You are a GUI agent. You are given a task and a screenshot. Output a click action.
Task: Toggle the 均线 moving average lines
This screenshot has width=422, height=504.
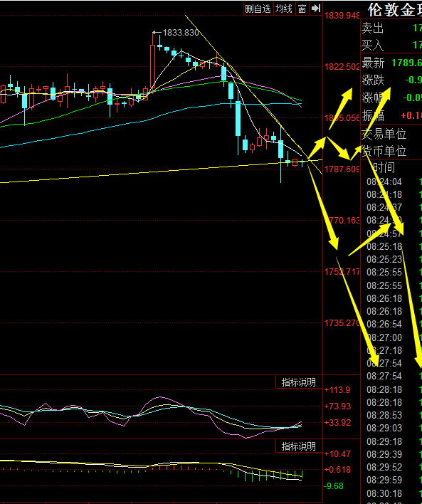coord(284,9)
